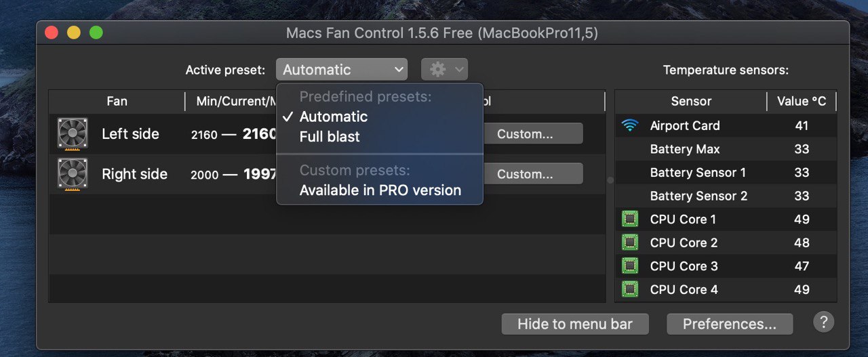Select the Battery Max sensor row
This screenshot has height=357, width=868.
(726, 149)
